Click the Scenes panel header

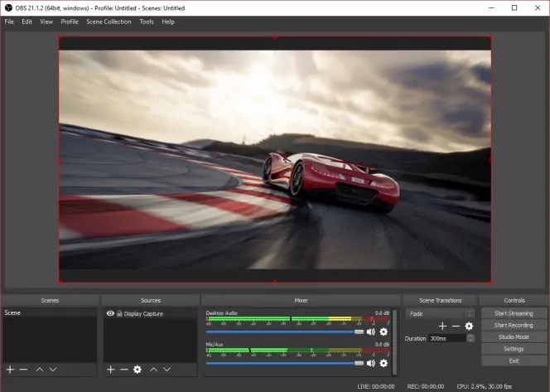(x=50, y=300)
